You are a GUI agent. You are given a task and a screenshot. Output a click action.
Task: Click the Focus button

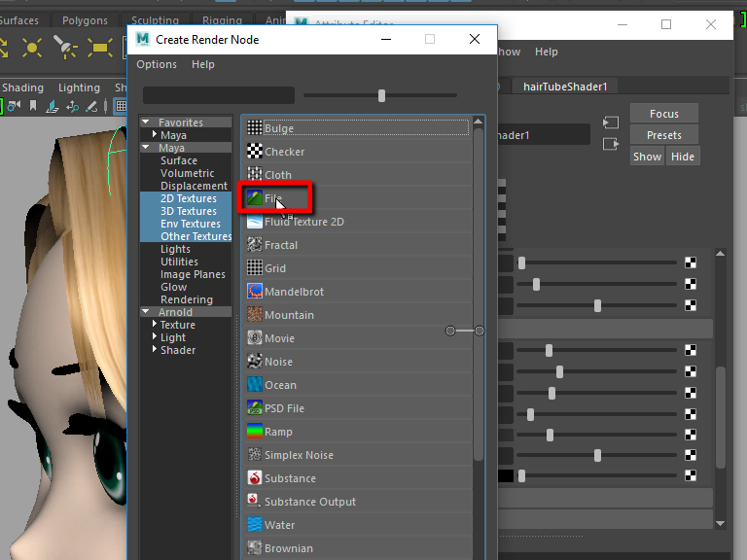click(x=664, y=114)
